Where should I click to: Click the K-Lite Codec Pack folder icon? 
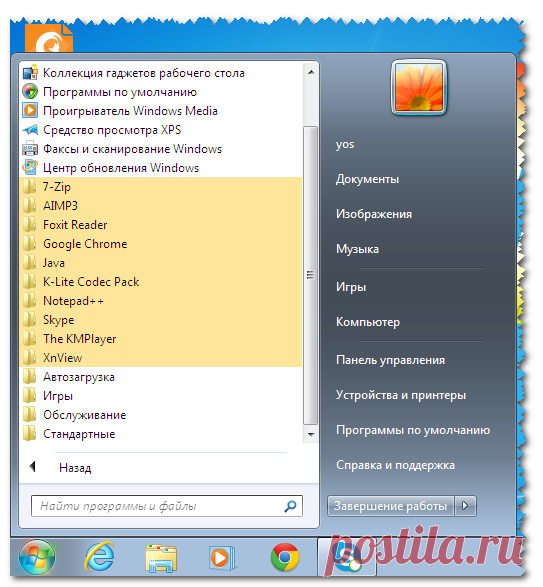[30, 282]
